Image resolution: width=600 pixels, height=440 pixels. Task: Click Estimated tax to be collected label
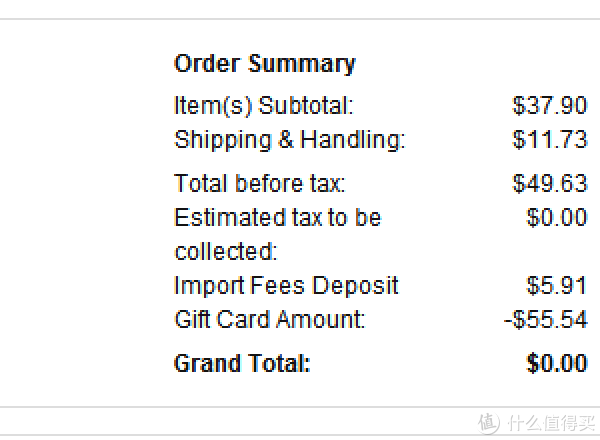point(277,234)
